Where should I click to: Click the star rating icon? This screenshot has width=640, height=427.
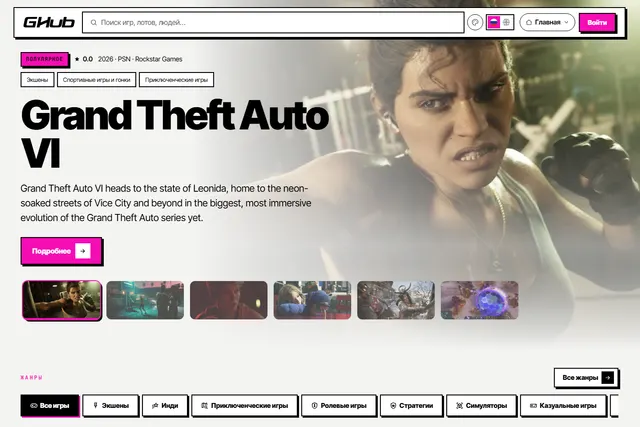pyautogui.click(x=77, y=59)
